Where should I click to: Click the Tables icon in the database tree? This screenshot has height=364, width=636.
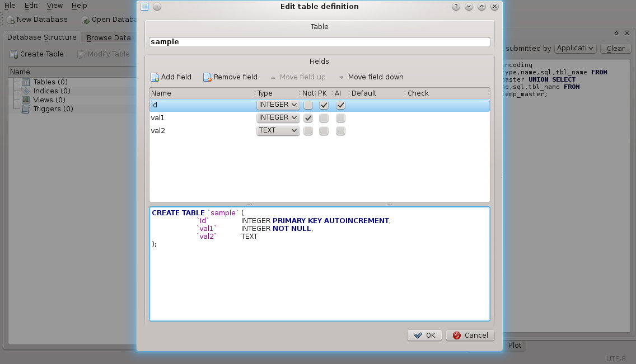[x=26, y=82]
